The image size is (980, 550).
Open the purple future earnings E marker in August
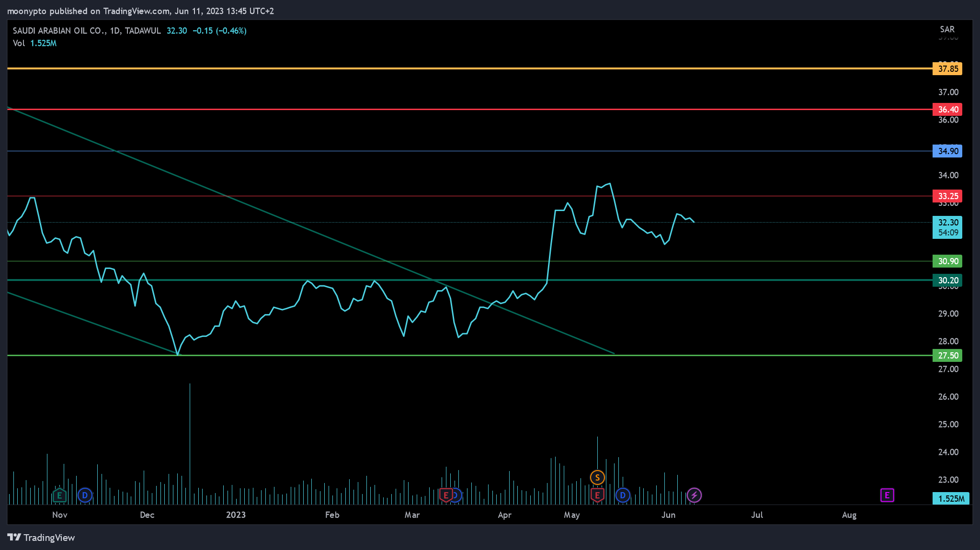coord(887,495)
